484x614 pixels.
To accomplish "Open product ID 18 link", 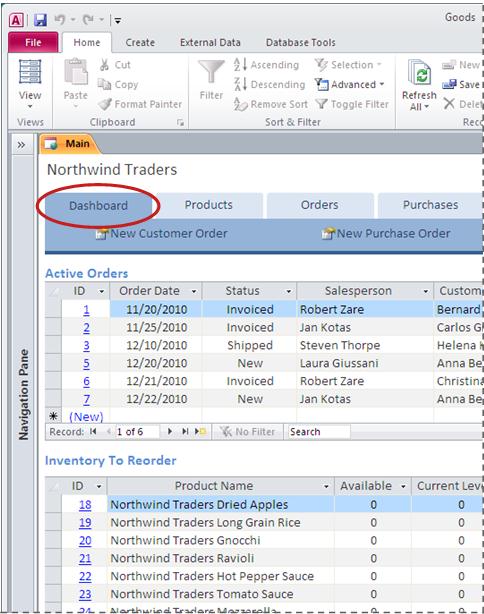I will click(85, 505).
